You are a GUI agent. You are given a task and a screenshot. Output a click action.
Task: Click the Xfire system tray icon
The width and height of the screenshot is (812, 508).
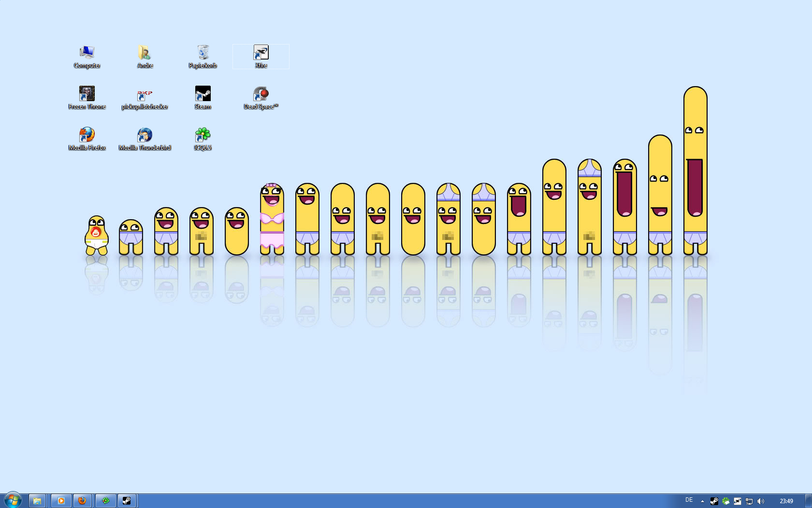click(738, 501)
